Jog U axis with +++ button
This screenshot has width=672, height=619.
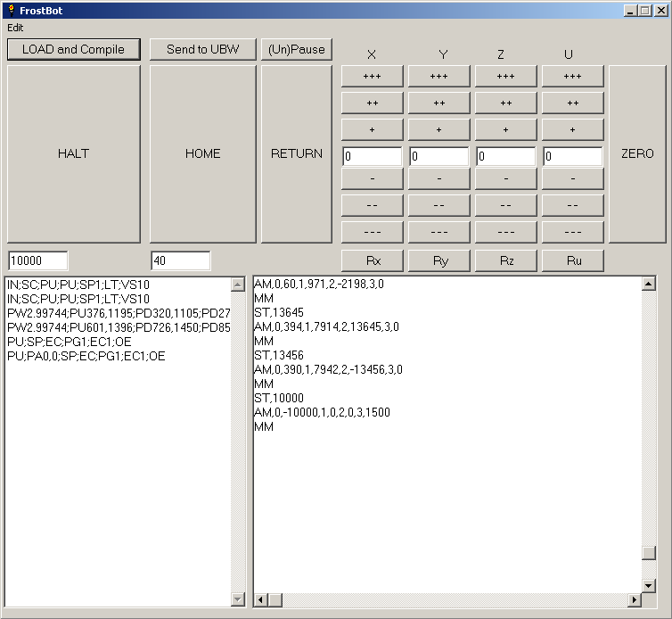coord(572,77)
